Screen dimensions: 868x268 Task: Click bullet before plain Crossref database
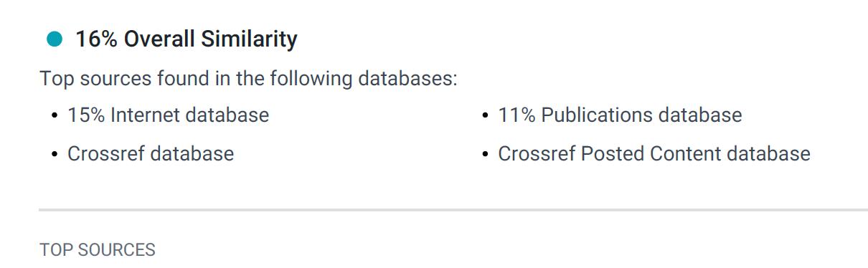(x=55, y=154)
